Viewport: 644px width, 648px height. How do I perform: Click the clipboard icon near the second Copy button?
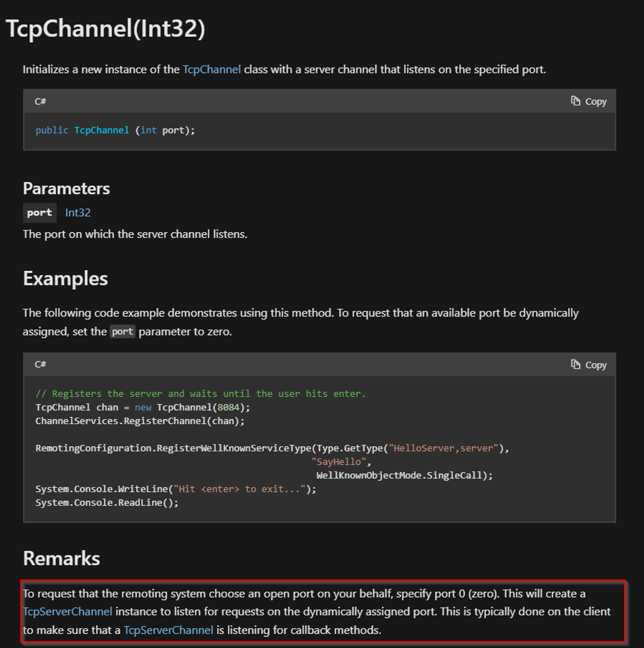tap(576, 365)
